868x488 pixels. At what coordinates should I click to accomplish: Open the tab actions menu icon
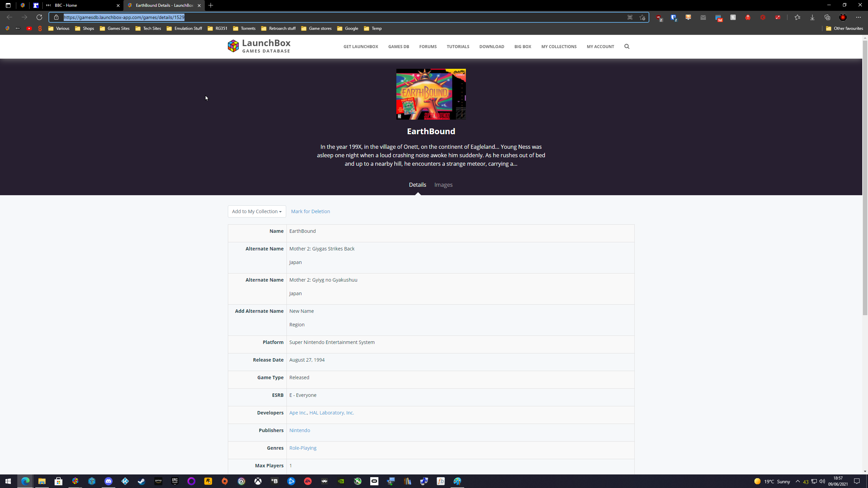(x=8, y=5)
